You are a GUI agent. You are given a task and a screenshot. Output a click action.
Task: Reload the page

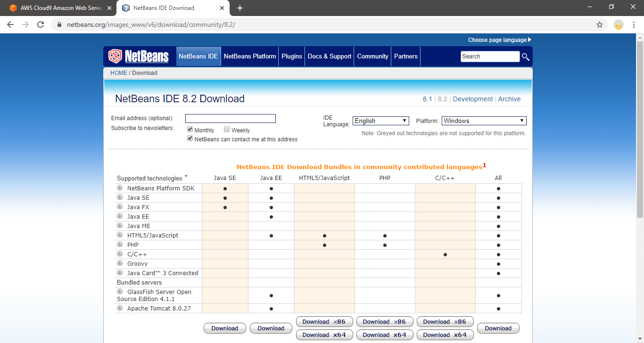click(x=41, y=24)
